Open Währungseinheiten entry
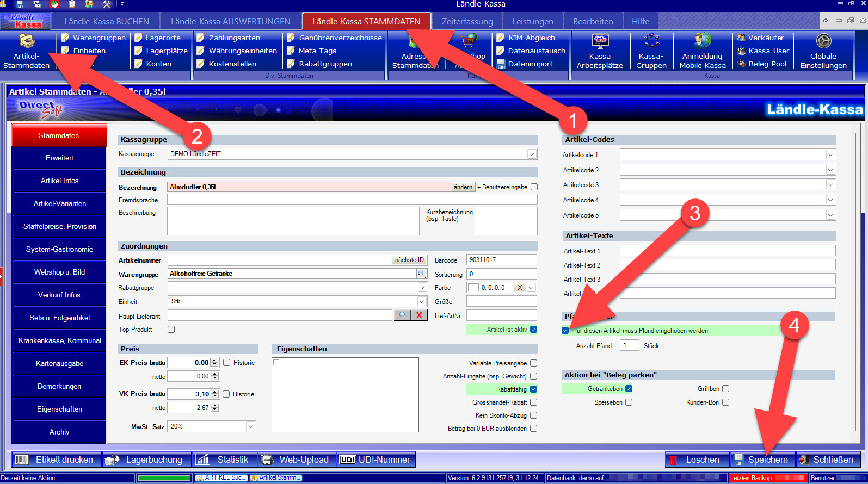Viewport: 868px width, 484px height. coord(237,51)
